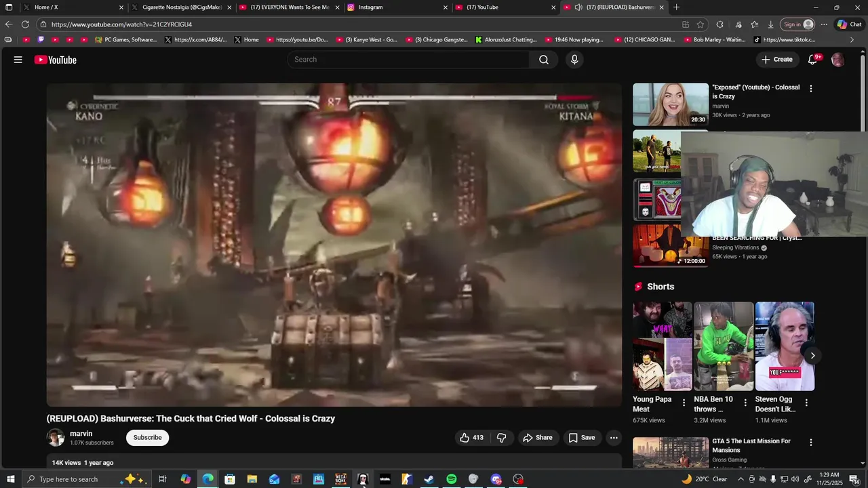Click the YouTube search input field
The image size is (868, 488).
coord(409,60)
